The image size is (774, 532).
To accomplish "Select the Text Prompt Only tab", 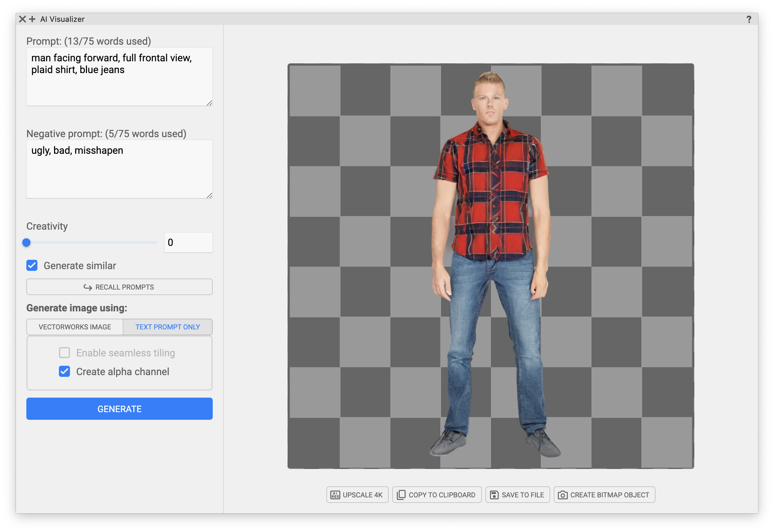I will click(x=168, y=327).
